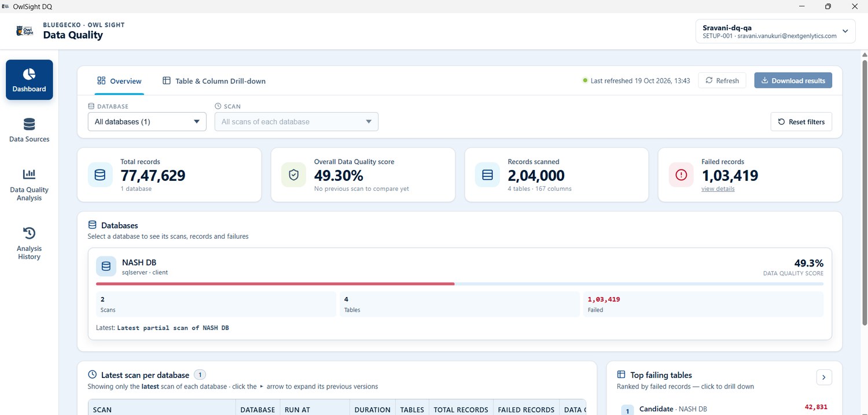This screenshot has height=415, width=868.
Task: Click Reset filters button
Action: [x=801, y=122]
